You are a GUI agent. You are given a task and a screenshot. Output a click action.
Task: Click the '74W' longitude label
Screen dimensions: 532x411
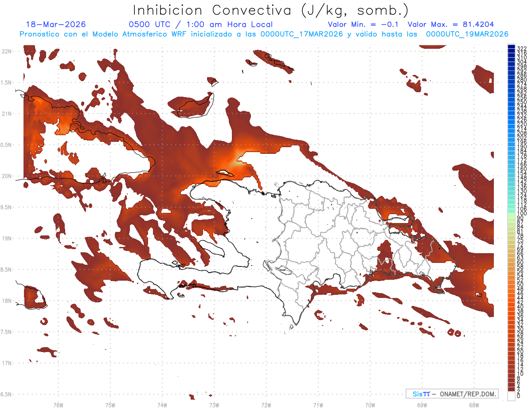tap(162, 405)
